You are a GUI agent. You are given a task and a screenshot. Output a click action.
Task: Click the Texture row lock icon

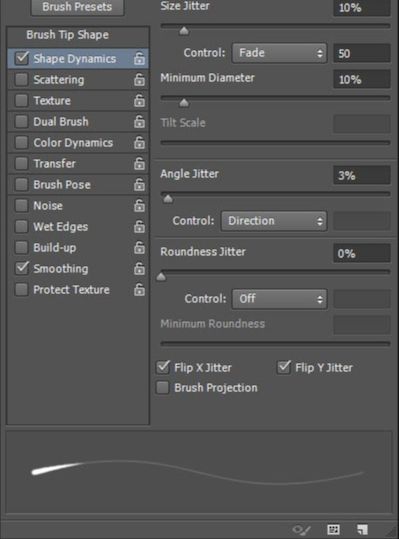point(139,101)
